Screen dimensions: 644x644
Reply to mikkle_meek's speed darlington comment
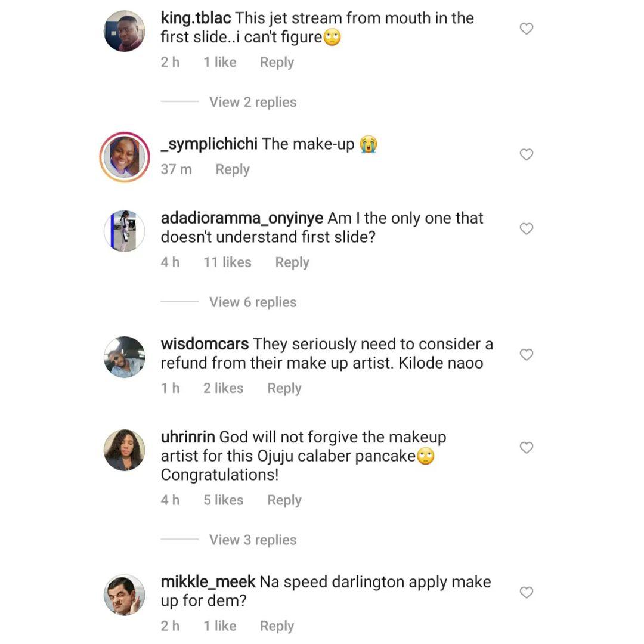click(277, 626)
